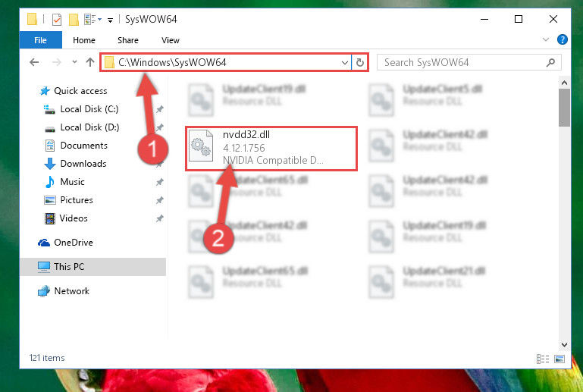
Task: Go forward with the Forward arrow
Action: coord(57,62)
